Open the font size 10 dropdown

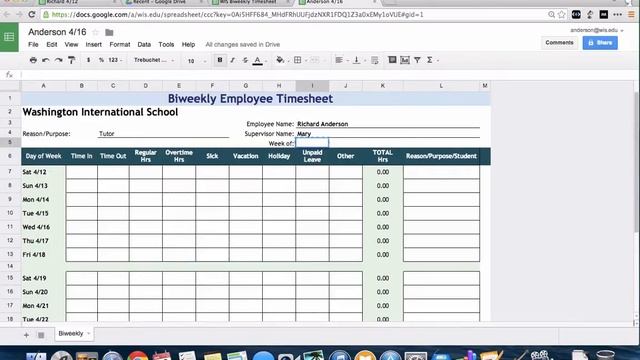196,61
